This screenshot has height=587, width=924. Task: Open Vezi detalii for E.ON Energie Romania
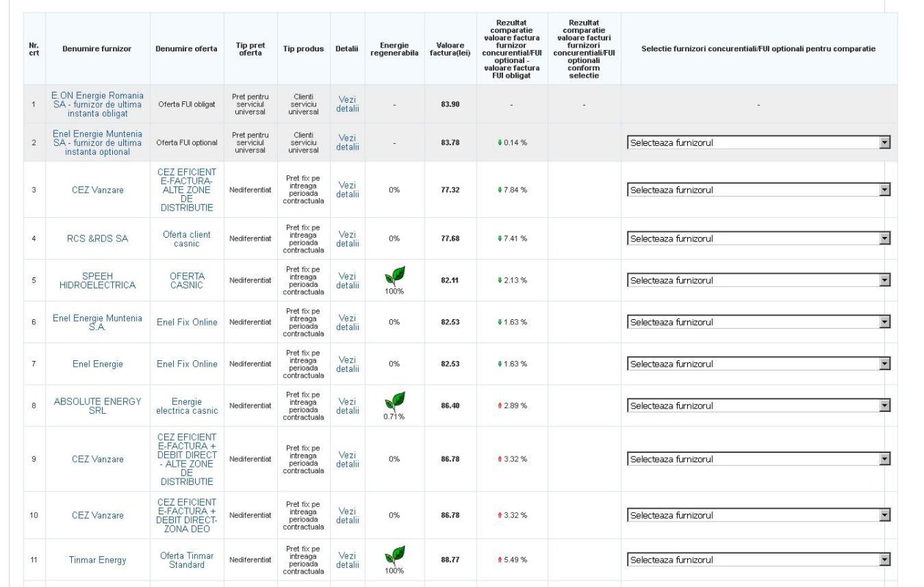click(x=348, y=103)
